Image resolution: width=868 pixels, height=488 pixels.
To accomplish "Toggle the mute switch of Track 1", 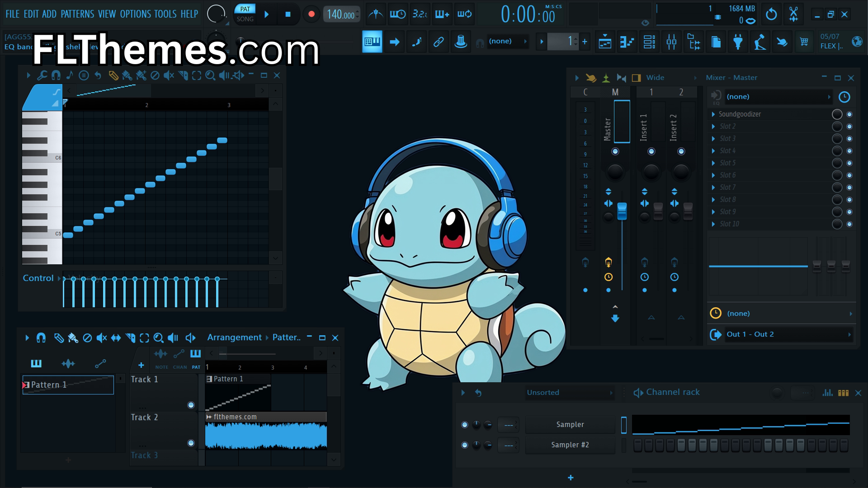I will 191,405.
